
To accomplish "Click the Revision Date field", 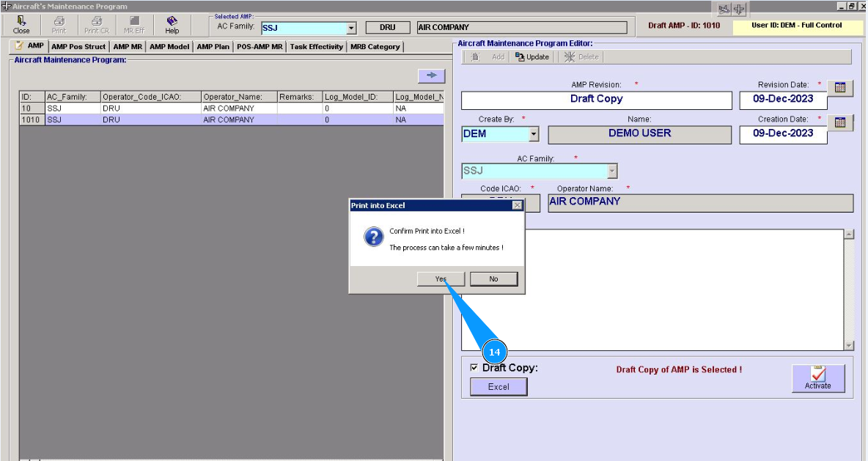I will point(783,100).
